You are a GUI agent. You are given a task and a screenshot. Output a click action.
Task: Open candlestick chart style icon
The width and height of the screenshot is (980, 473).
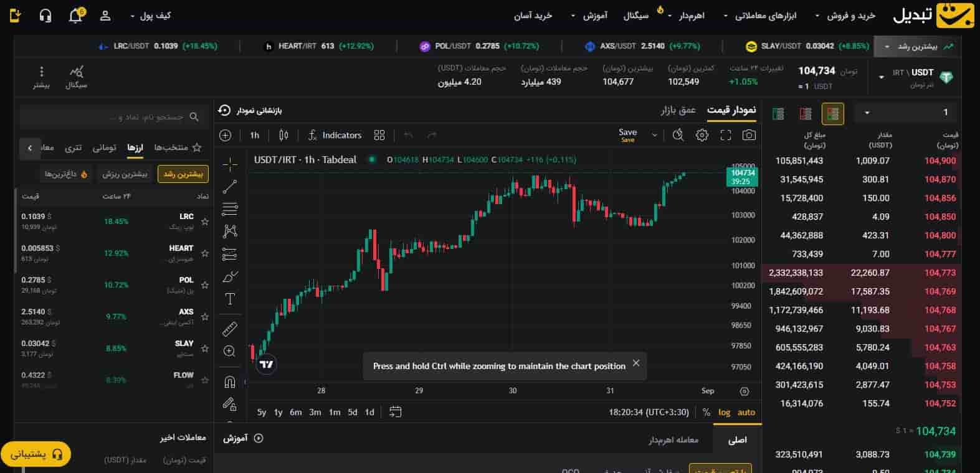pos(284,135)
